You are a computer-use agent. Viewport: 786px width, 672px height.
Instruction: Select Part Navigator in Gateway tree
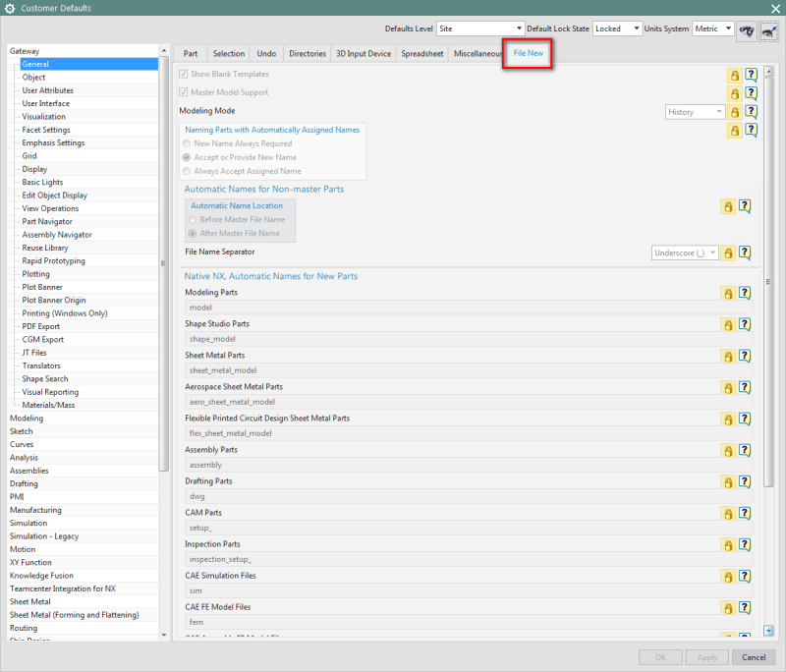pos(47,221)
